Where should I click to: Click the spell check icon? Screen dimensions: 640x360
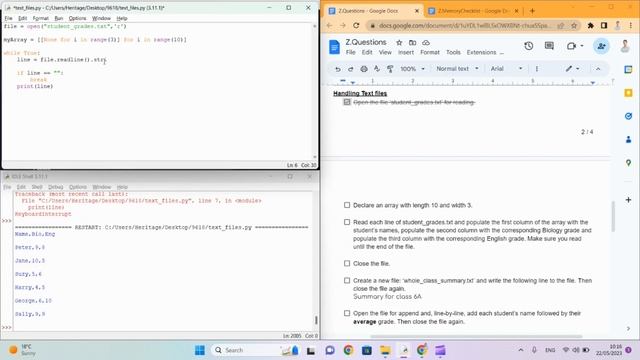[x=377, y=69]
